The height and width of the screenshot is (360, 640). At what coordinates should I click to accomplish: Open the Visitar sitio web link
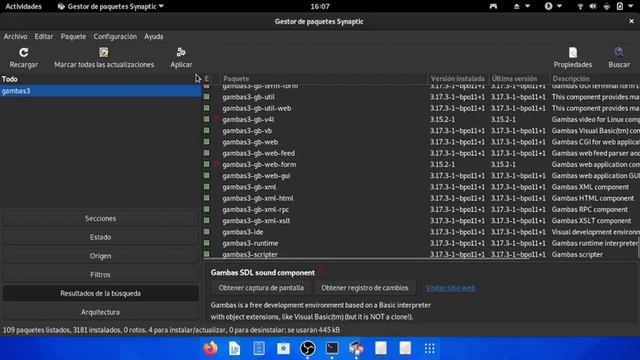450,288
